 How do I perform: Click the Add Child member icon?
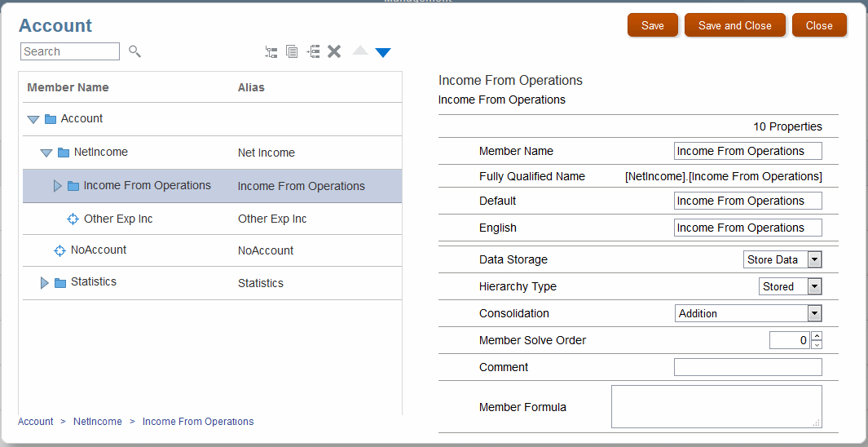pos(271,51)
